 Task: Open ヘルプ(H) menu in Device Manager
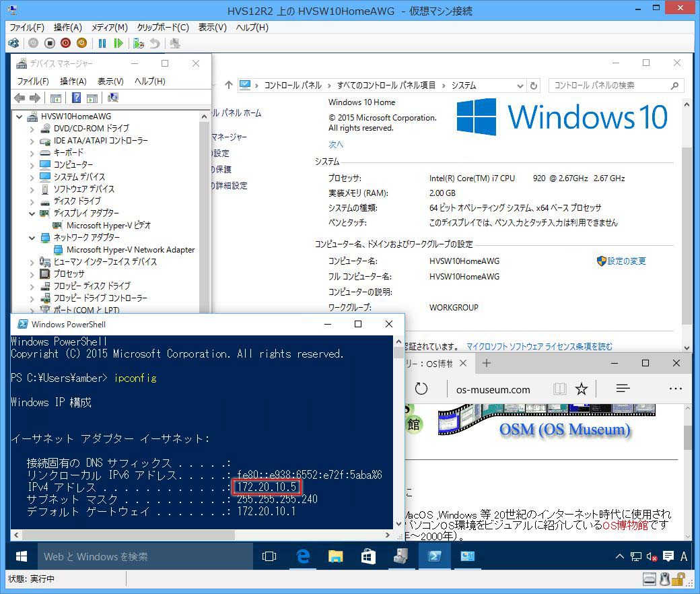(149, 81)
